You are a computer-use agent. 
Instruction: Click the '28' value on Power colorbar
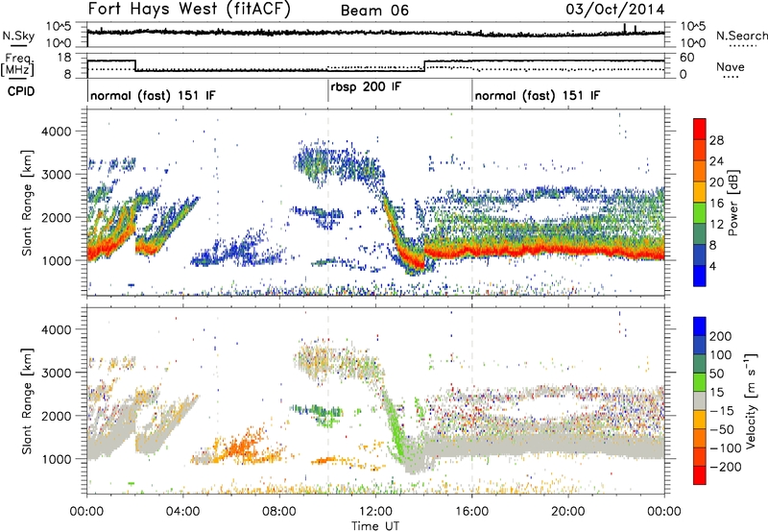[716, 140]
